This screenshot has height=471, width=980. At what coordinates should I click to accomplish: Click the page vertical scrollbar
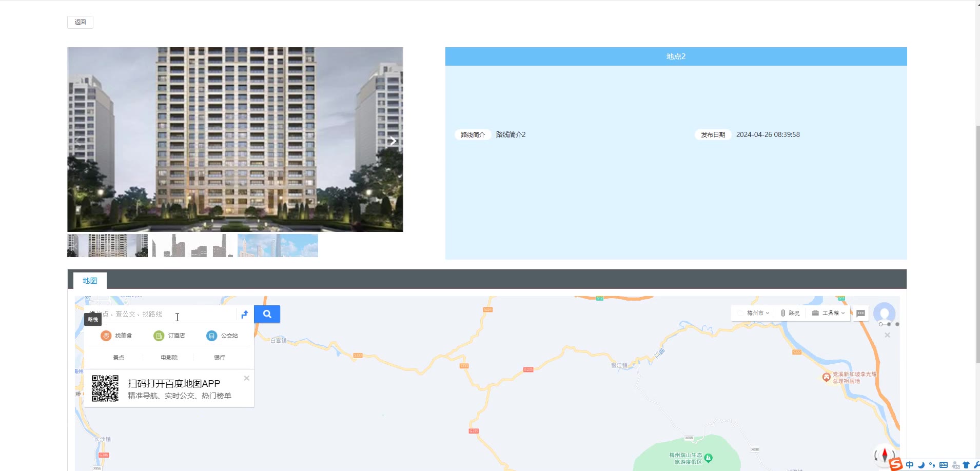978,244
